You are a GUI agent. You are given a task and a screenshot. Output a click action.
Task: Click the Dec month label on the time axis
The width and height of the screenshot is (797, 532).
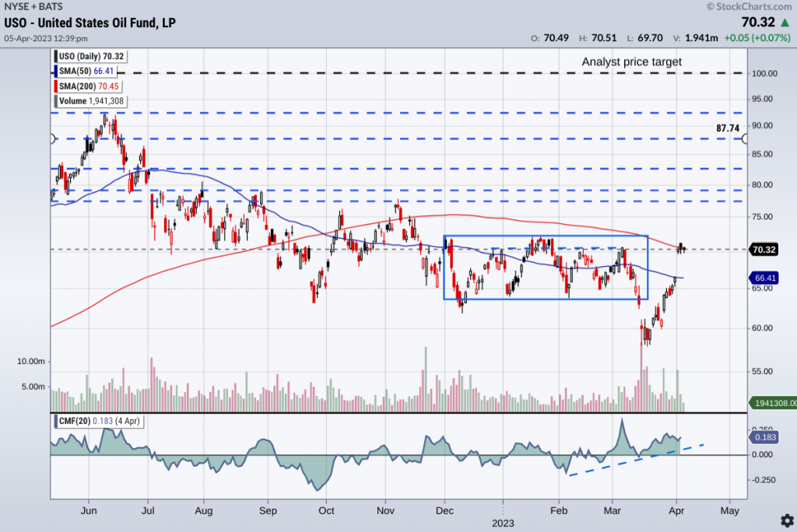pyautogui.click(x=444, y=511)
